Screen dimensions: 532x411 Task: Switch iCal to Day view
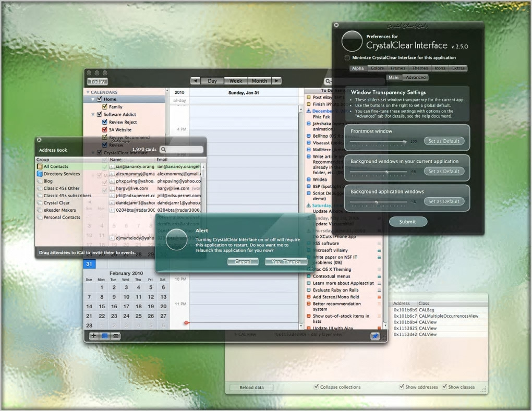pyautogui.click(x=212, y=81)
